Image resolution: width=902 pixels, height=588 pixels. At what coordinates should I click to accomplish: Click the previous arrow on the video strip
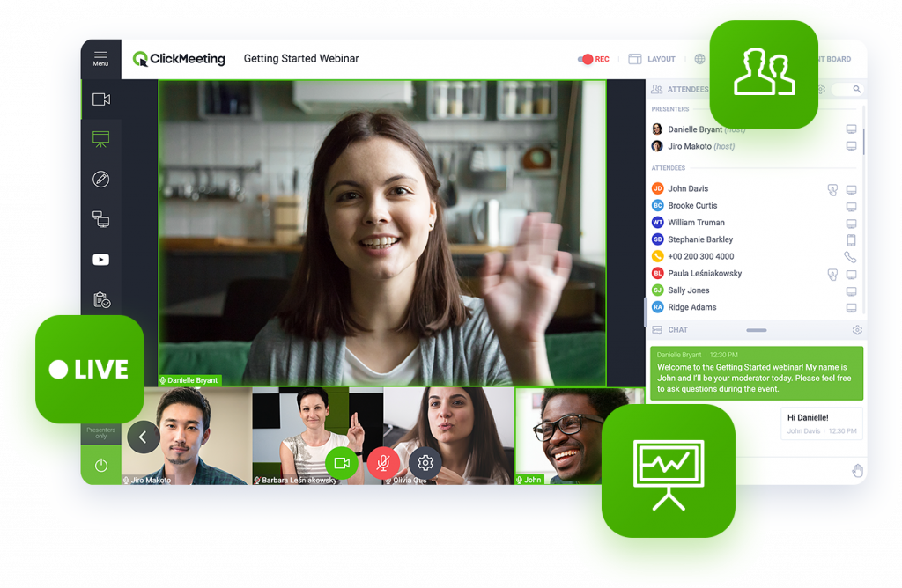pyautogui.click(x=143, y=437)
